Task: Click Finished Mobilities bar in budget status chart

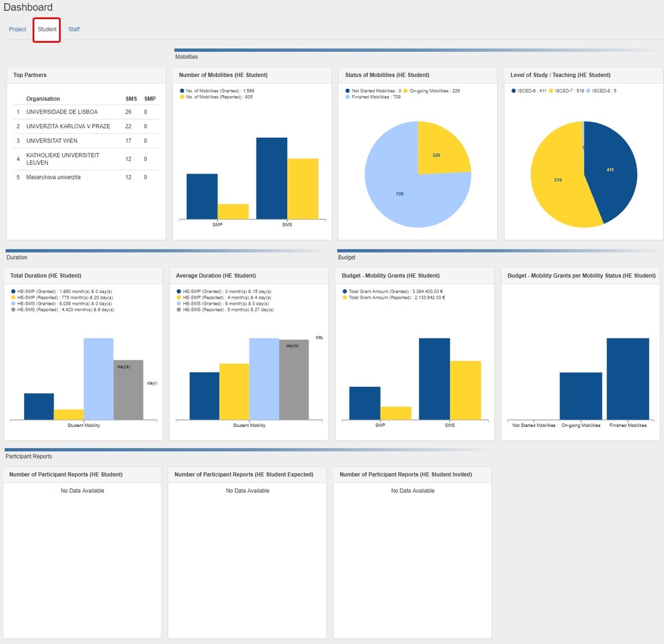Action: point(627,379)
